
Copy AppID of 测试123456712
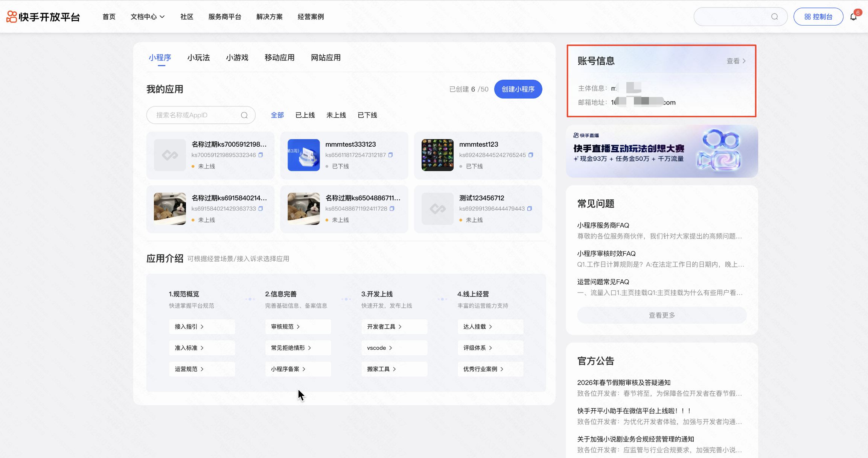coord(530,209)
